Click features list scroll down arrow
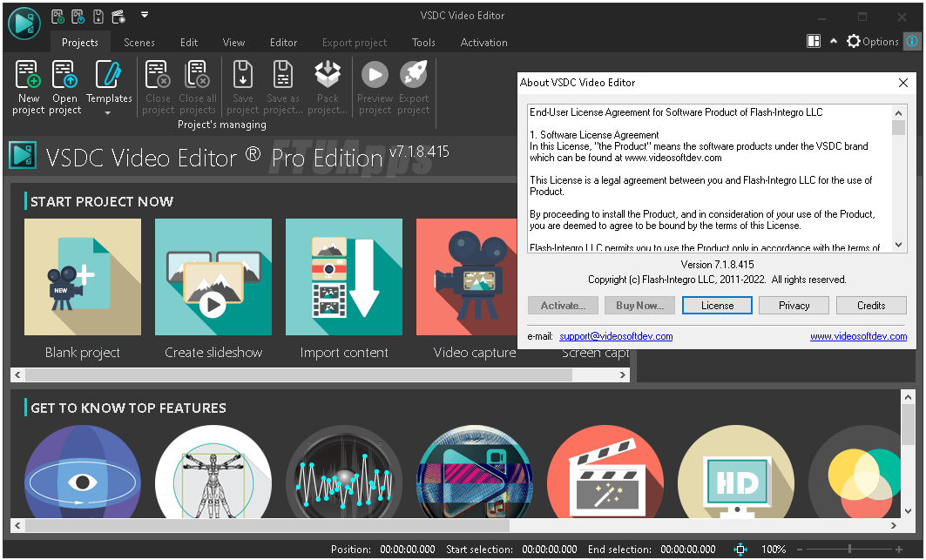This screenshot has height=560, width=926. tap(909, 511)
